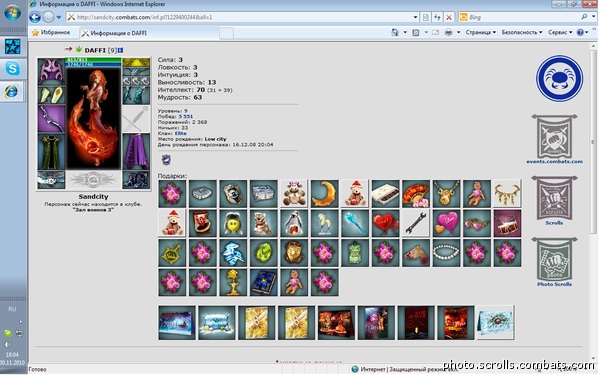
Task: Expand the Безопасность dropdown menu
Action: click(522, 33)
